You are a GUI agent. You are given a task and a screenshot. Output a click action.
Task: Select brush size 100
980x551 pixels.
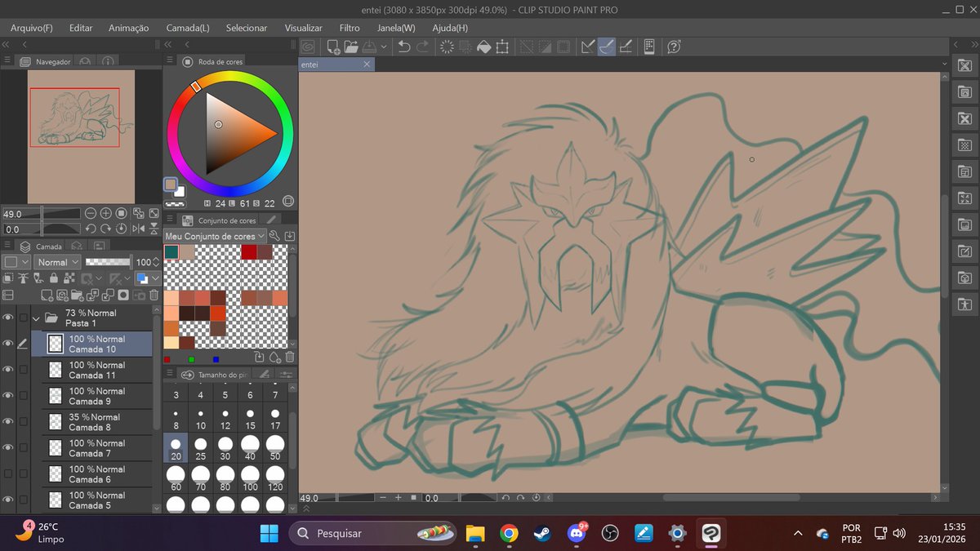click(250, 478)
